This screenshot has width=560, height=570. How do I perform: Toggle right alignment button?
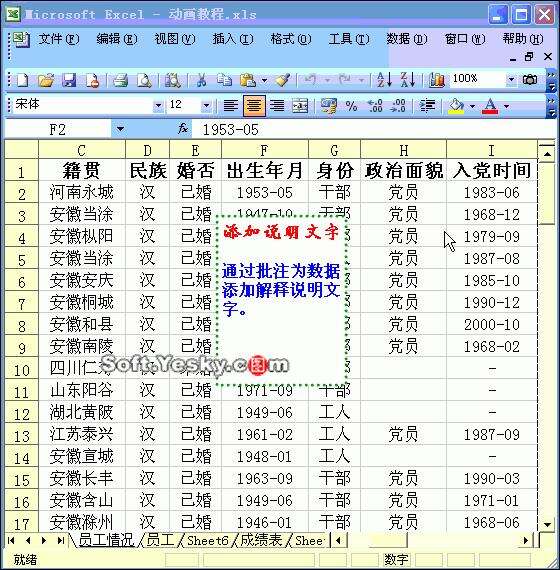pyautogui.click(x=277, y=106)
